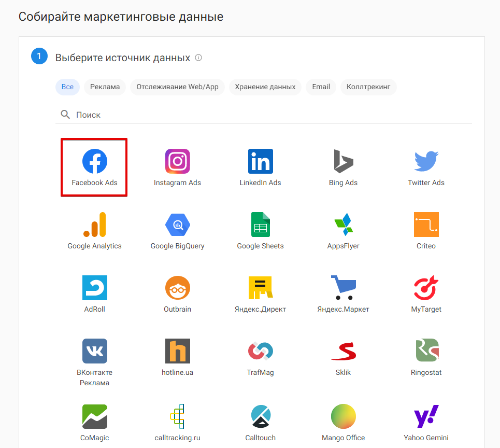Choose the Instagram Ads source icon
Viewport: 500px width, 448px height.
(178, 162)
